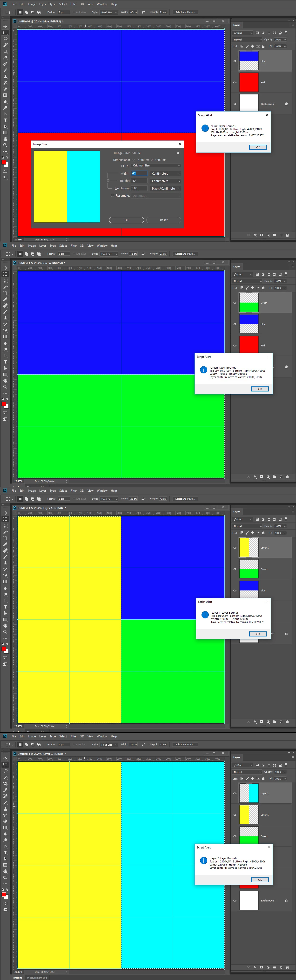Open the Image menu in the topmost menu bar
Viewport: 296px width, 980px height.
click(x=32, y=4)
